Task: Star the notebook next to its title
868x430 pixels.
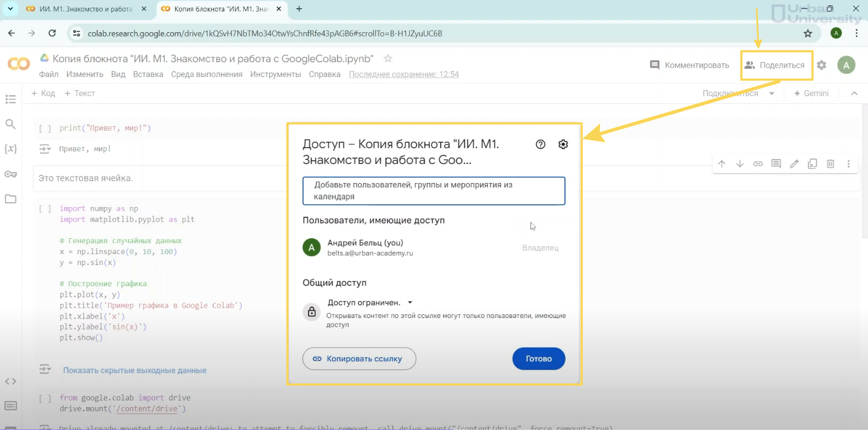Action: pyautogui.click(x=388, y=58)
